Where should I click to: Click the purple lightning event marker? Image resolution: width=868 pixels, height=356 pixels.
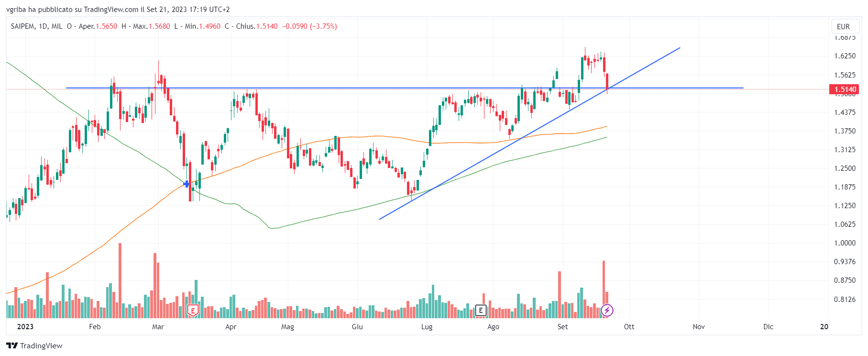point(607,311)
